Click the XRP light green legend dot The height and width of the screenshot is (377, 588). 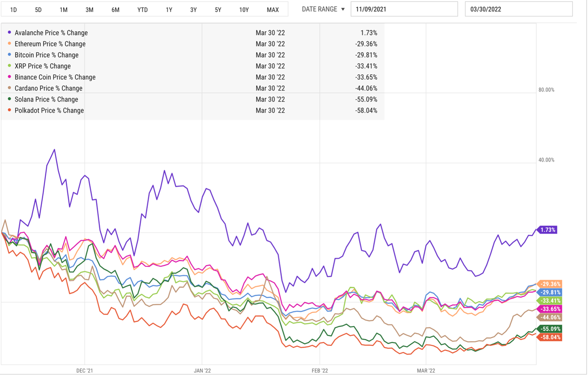click(9, 66)
